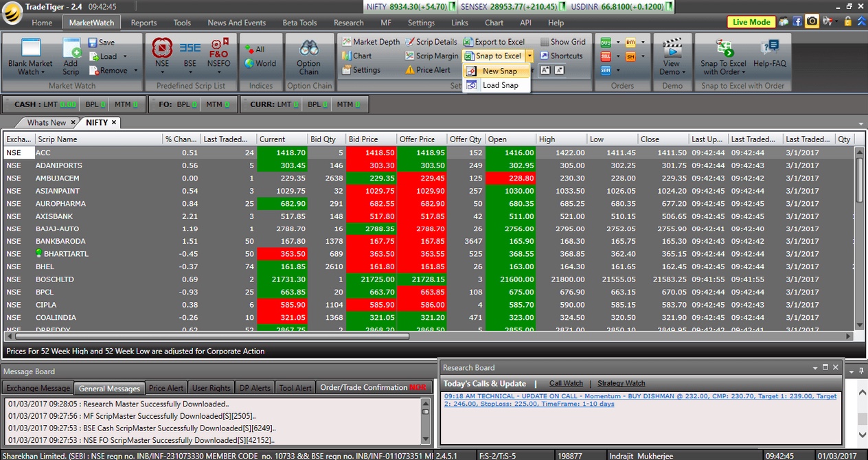Close the NIFTY tab
The height and width of the screenshot is (460, 868).
114,122
